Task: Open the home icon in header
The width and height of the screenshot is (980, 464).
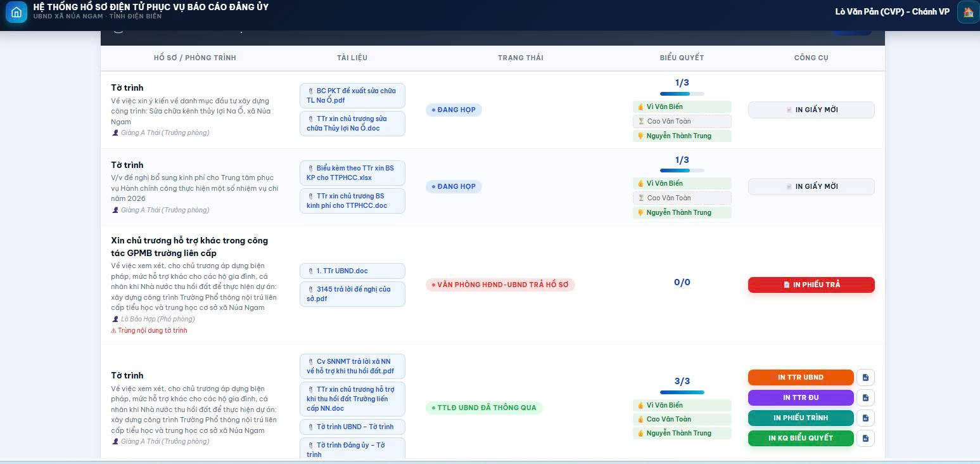Action: 16,12
